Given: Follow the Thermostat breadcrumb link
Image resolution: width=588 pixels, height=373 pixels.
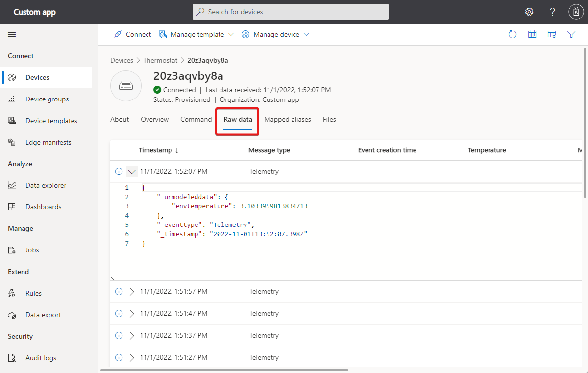Looking at the screenshot, I should pyautogui.click(x=160, y=60).
